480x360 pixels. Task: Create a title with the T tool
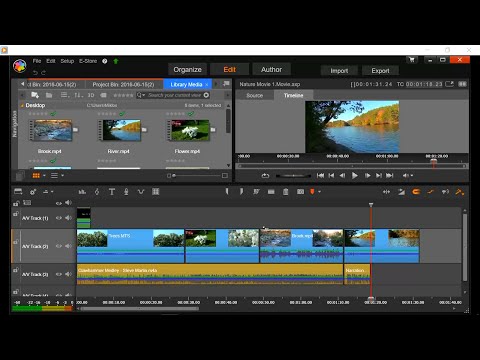112,192
